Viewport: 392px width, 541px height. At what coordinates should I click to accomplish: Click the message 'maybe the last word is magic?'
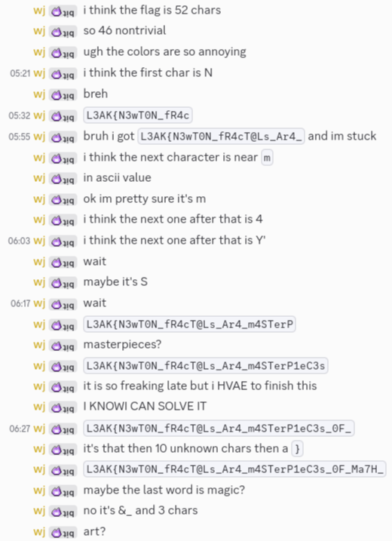[164, 490]
